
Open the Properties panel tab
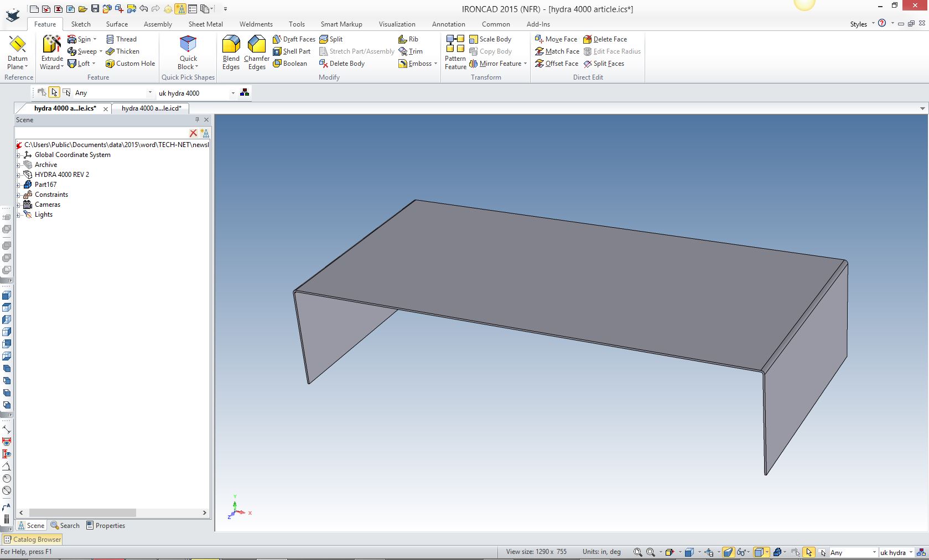(x=106, y=526)
